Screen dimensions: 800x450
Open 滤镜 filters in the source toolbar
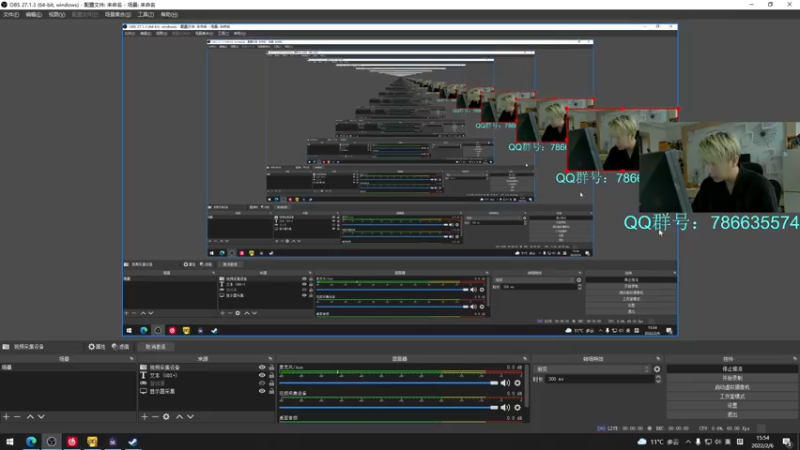[x=120, y=347]
